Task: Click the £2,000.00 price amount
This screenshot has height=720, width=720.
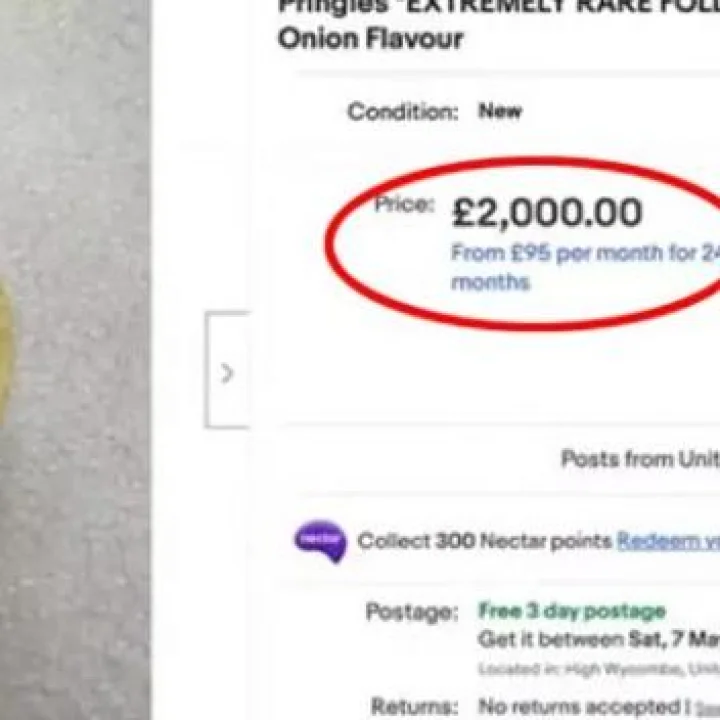Action: pyautogui.click(x=547, y=213)
